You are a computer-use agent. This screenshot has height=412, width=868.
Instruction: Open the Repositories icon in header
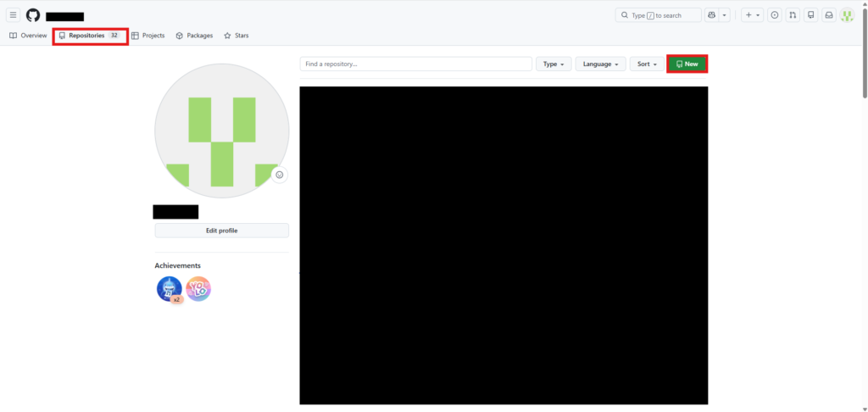click(x=811, y=15)
